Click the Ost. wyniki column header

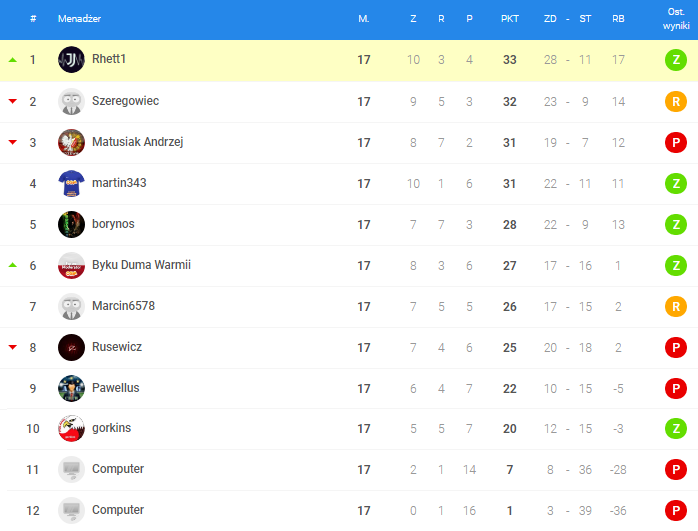[x=676, y=19]
